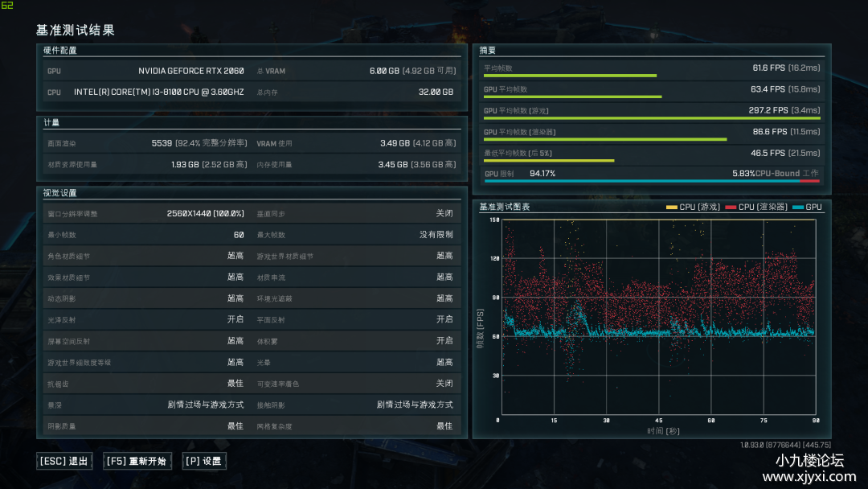
Task: Select the teal GPU legend swatch
Action: coord(798,208)
